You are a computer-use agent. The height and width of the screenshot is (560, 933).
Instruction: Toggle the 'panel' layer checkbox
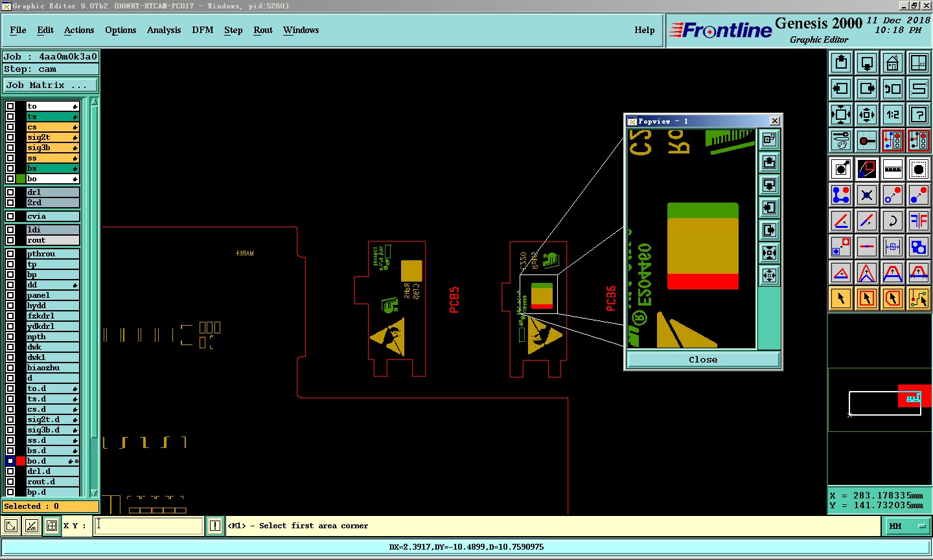coord(10,295)
